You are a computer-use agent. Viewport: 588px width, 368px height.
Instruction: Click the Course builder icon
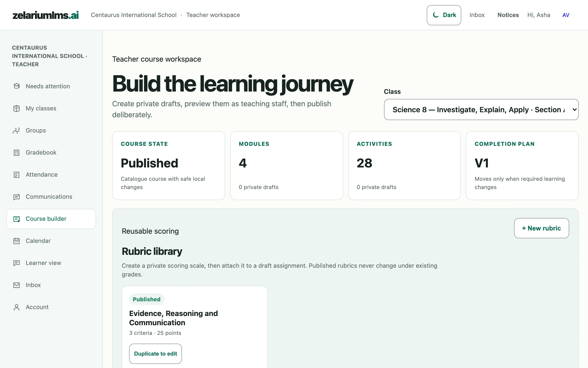point(17,219)
